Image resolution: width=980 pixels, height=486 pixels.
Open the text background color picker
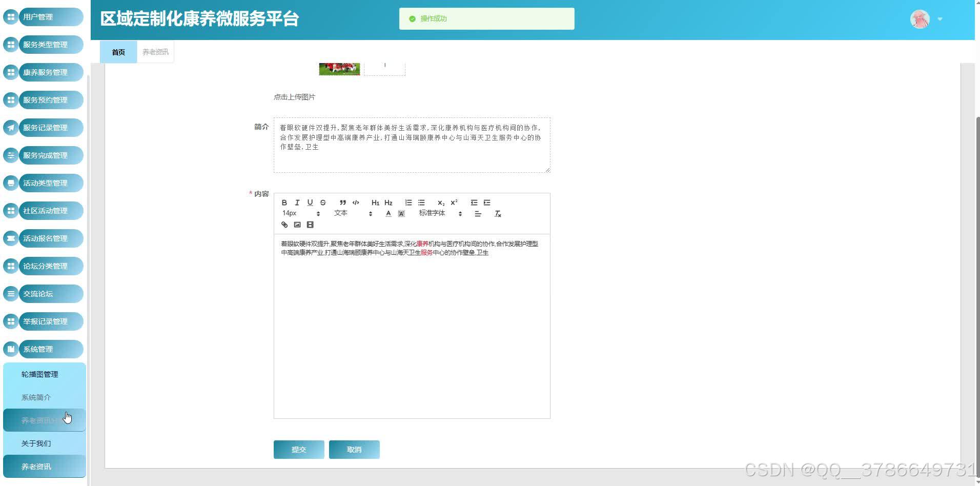click(401, 214)
